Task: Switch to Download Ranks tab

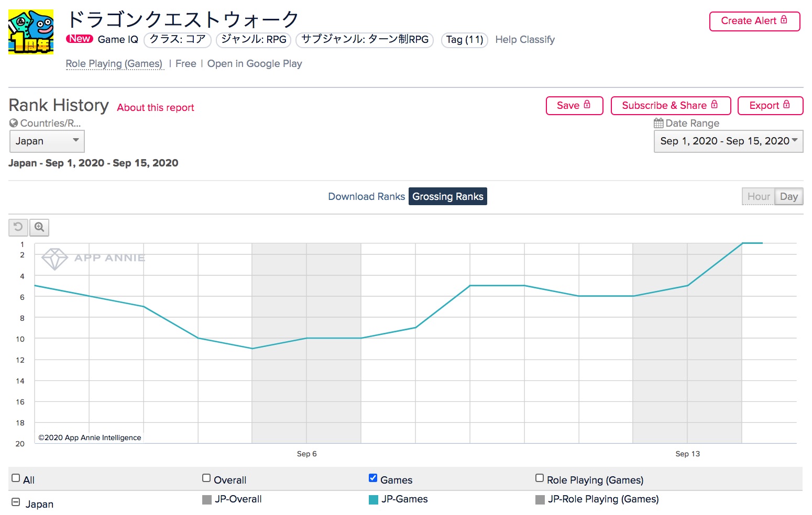Action: [366, 196]
